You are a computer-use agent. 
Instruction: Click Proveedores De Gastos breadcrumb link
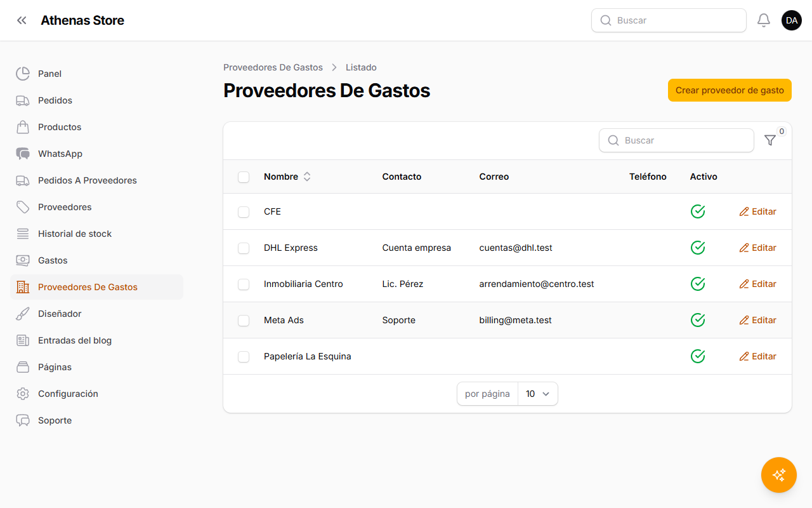[x=273, y=67]
